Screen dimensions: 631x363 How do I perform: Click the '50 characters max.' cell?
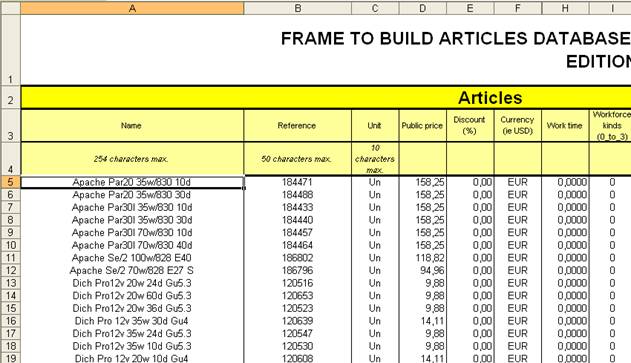click(298, 159)
